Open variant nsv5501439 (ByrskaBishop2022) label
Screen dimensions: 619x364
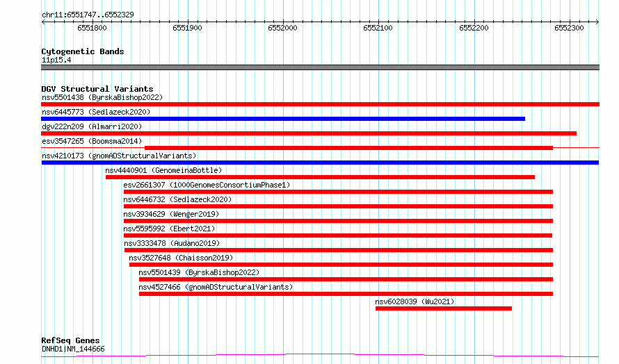click(199, 272)
